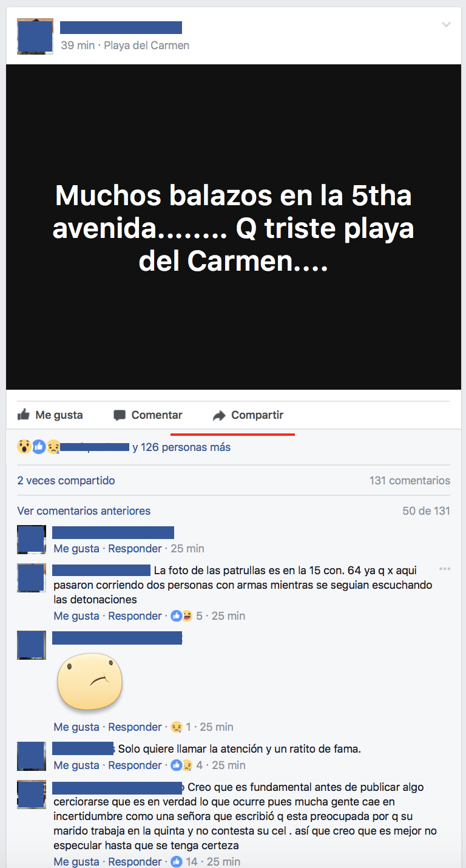Click the sticker face in the comment
Viewport: 466px width, 868px height.
[x=90, y=681]
